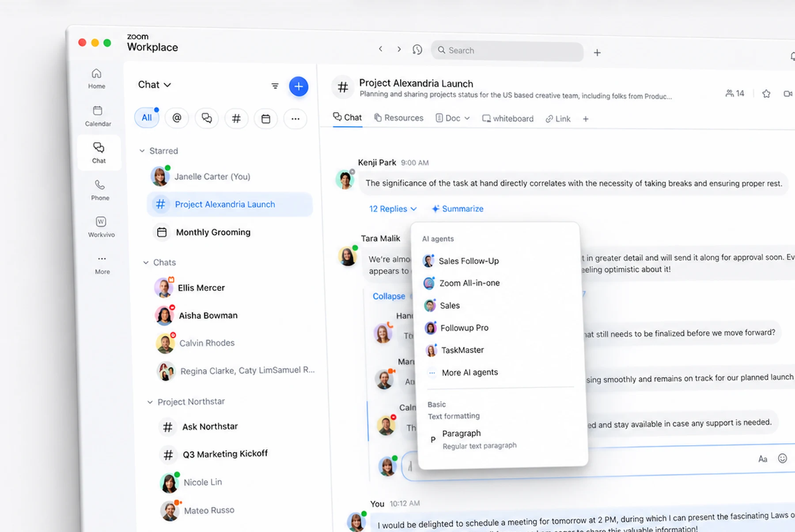Viewport: 795px width, 532px height.
Task: Open Project Alexandria Launch in chat list
Action: (229, 204)
